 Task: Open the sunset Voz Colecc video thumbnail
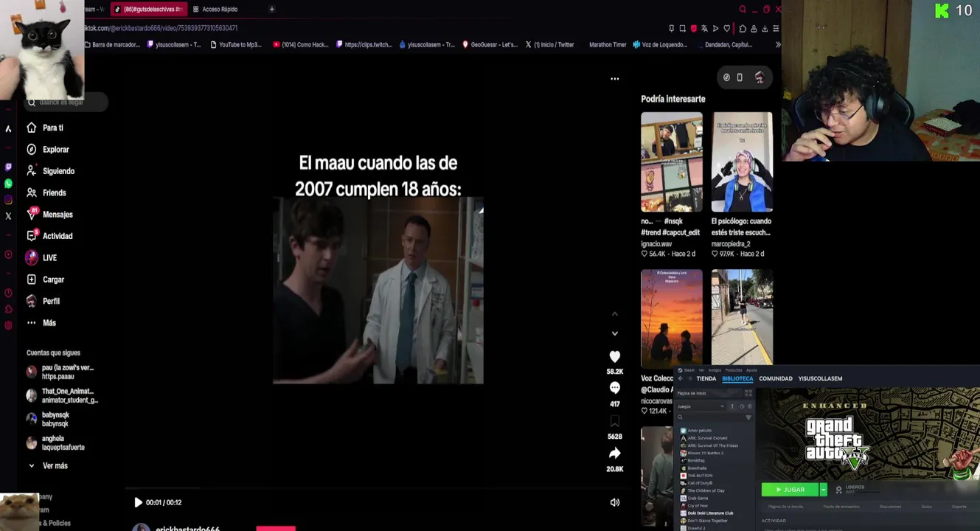[x=671, y=318]
